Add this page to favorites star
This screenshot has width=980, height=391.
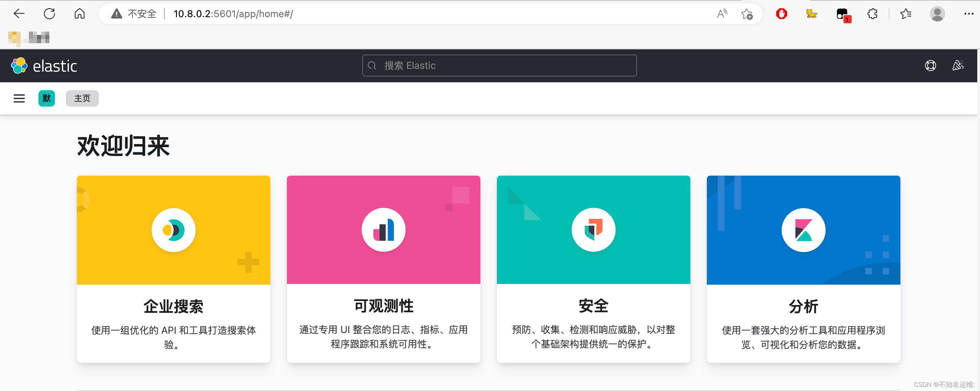(746, 14)
